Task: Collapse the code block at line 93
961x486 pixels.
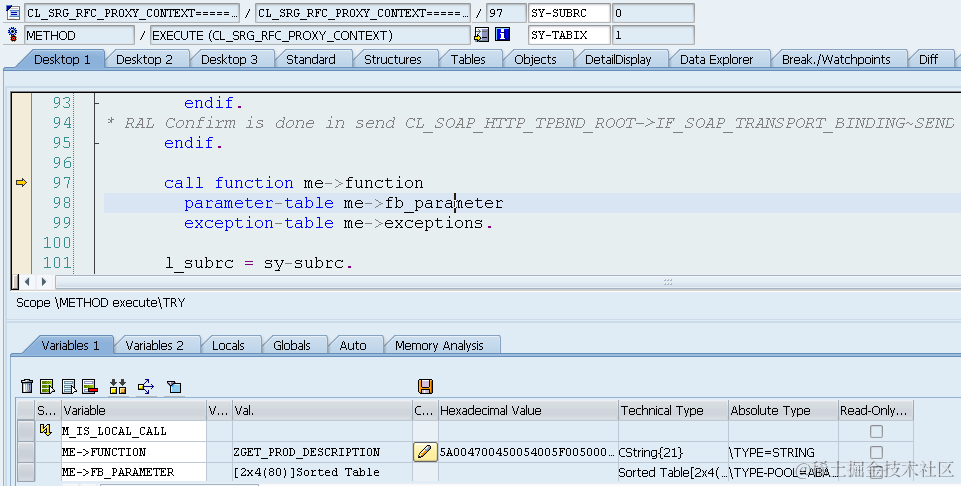Action: click(x=97, y=103)
